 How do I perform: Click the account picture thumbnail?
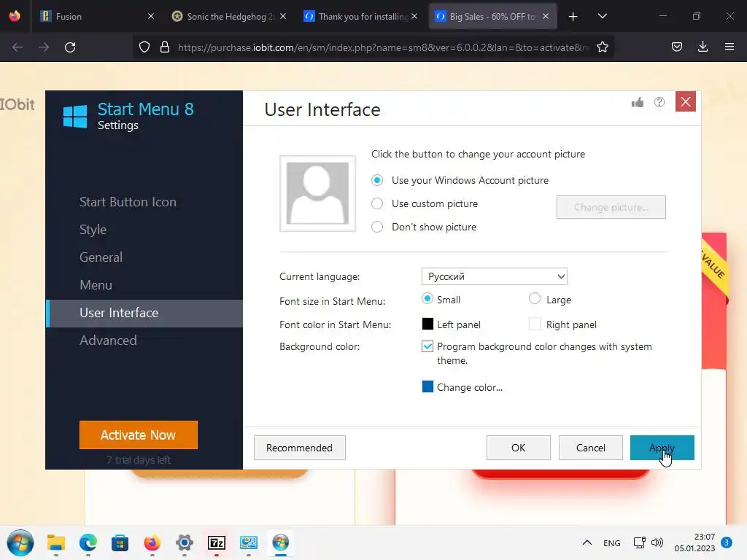coord(318,193)
